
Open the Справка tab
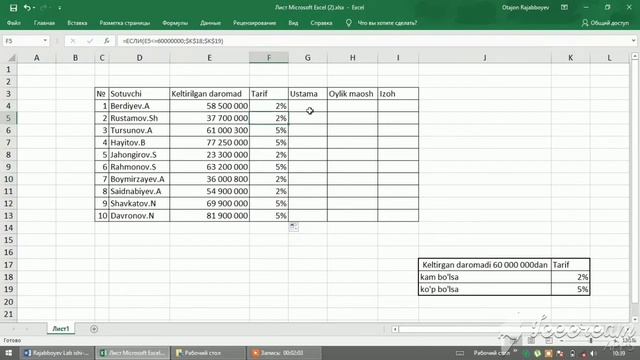click(x=321, y=23)
